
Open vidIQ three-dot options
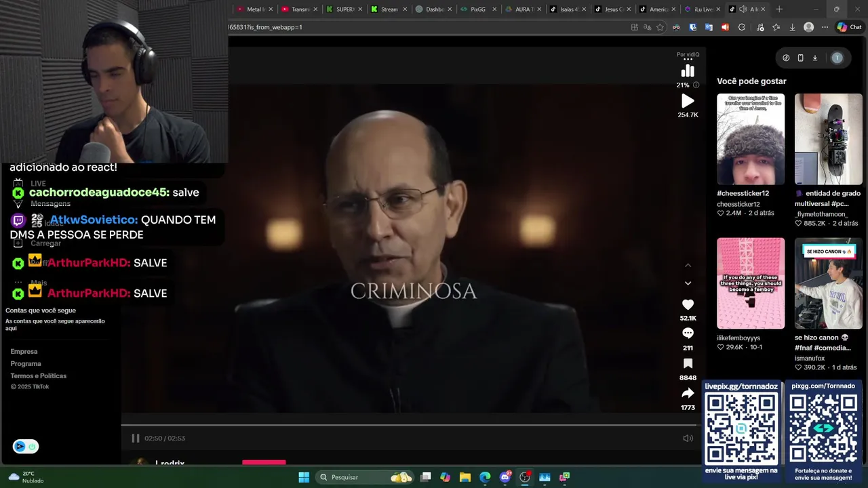(x=688, y=60)
